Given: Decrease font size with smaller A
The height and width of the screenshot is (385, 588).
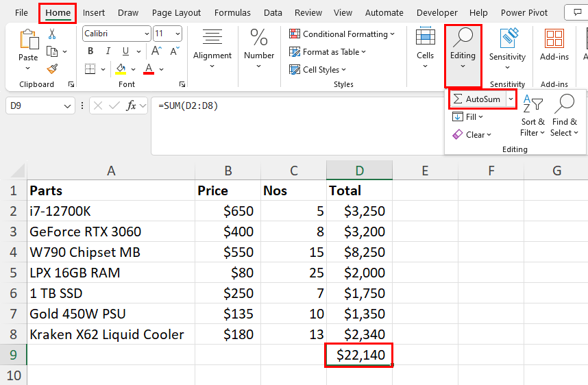Looking at the screenshot, I should tap(175, 51).
